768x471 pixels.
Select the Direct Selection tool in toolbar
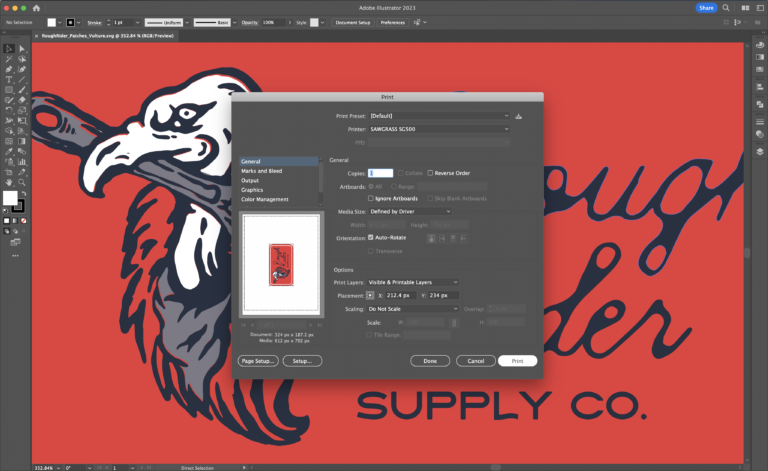pyautogui.click(x=22, y=48)
